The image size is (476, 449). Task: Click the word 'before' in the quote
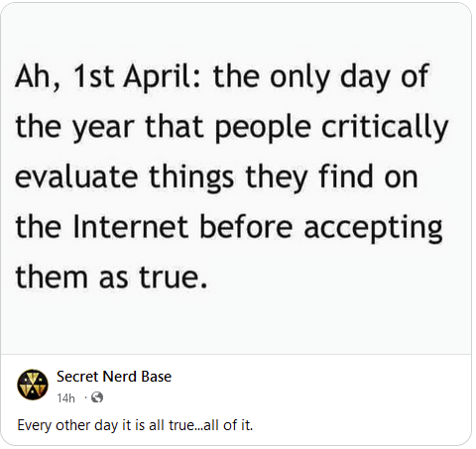point(246,226)
